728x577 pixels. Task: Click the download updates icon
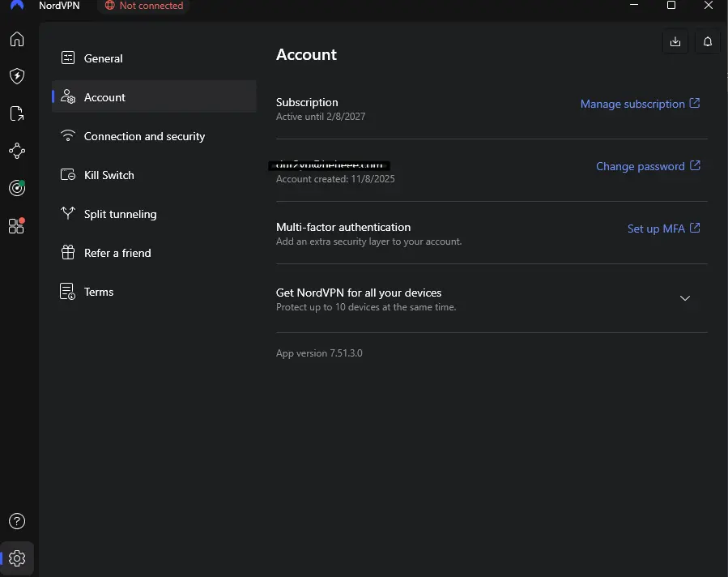coord(675,42)
